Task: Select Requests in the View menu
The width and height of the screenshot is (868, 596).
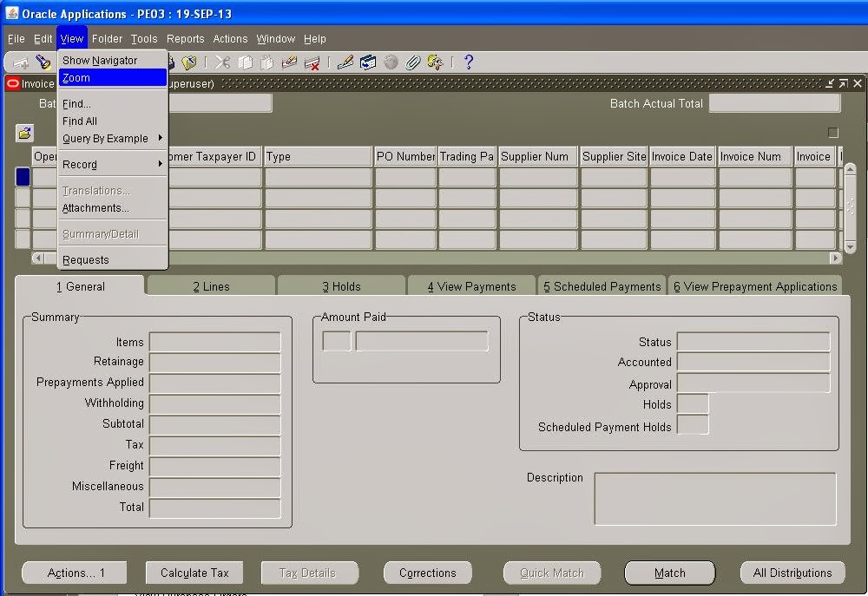Action: tap(112, 260)
